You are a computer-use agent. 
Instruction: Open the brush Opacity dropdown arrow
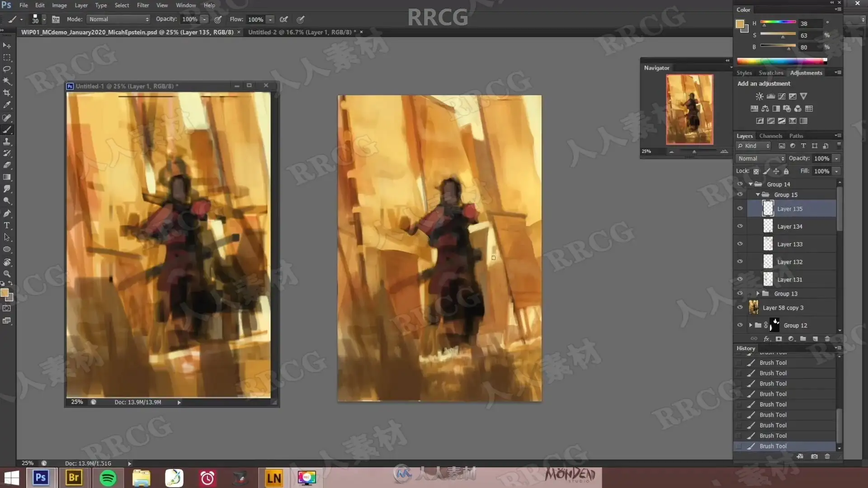(204, 19)
